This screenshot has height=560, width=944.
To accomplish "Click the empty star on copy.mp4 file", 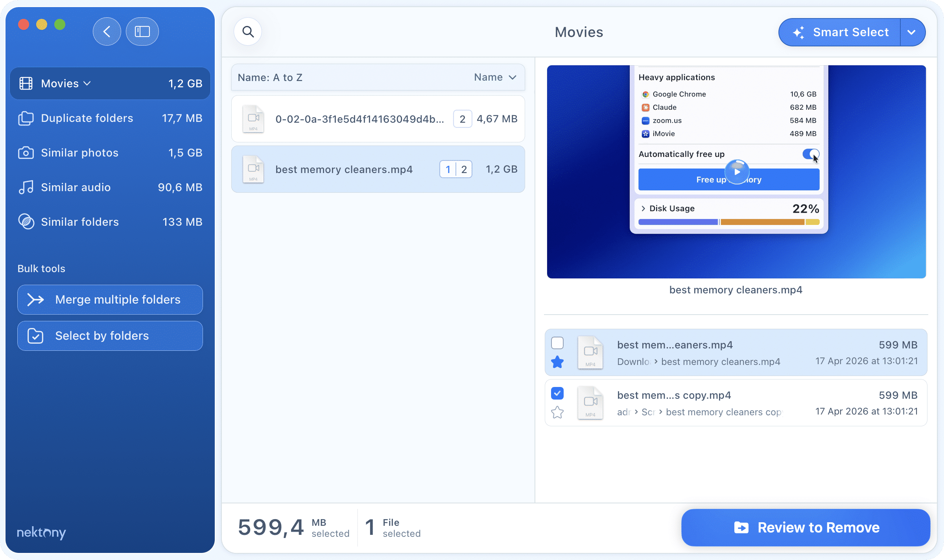I will 557,412.
